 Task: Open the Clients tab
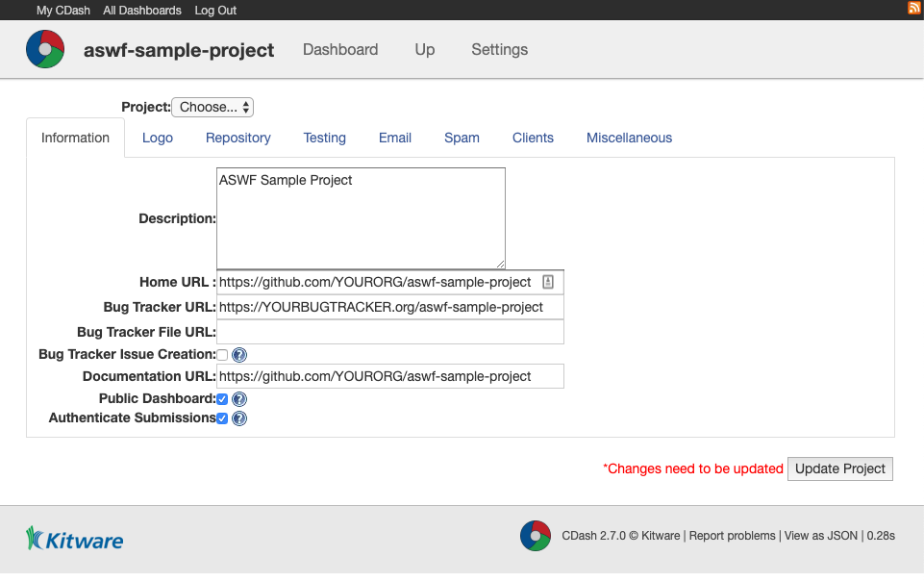(533, 138)
